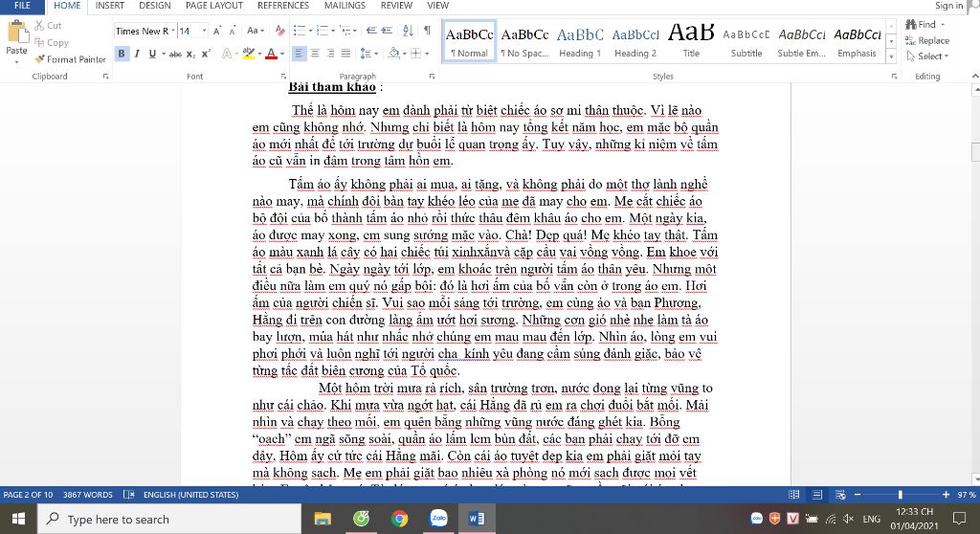Click the zoom in plus button
980x534 pixels.
click(x=946, y=495)
